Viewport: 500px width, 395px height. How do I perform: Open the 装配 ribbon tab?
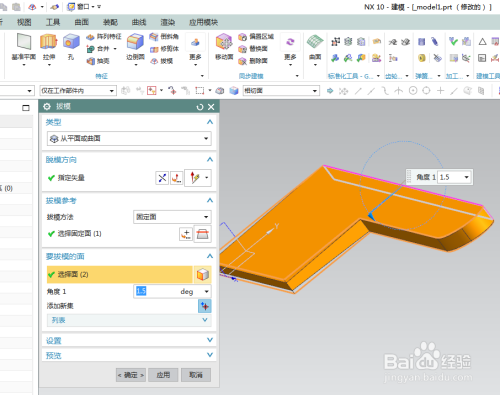coord(110,22)
